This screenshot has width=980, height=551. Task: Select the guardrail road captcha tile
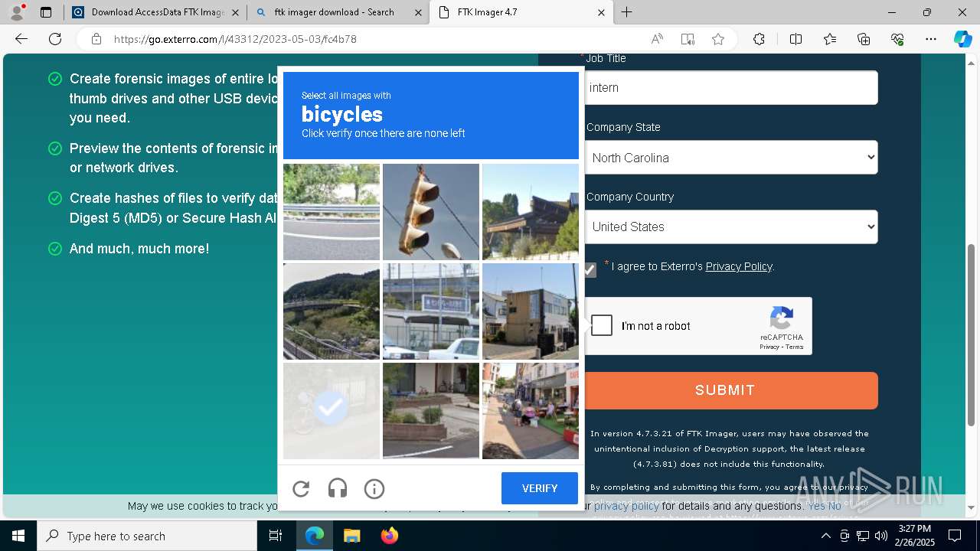click(332, 212)
